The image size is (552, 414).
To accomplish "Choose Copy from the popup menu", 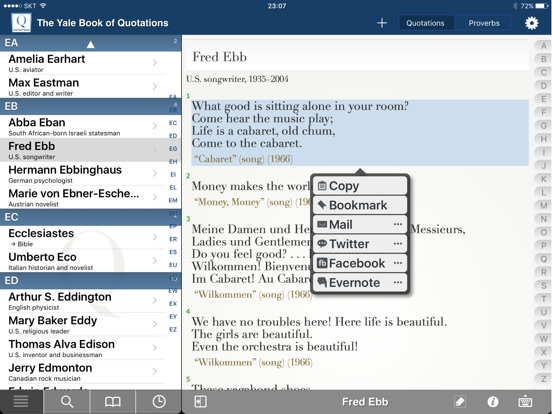I will click(x=360, y=186).
